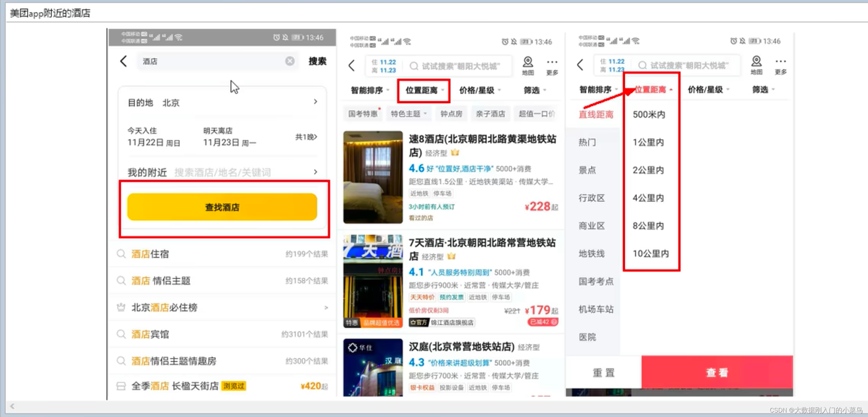The height and width of the screenshot is (417, 868).
Task: Click the 重置 reset button
Action: [x=604, y=372]
